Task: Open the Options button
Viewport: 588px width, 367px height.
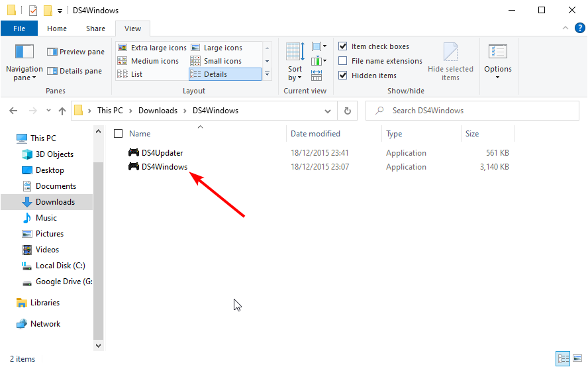Action: pyautogui.click(x=498, y=61)
